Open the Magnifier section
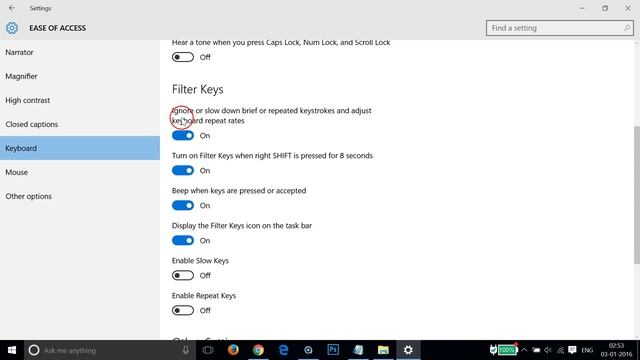Viewport: 640px width, 360px height. pos(80,76)
